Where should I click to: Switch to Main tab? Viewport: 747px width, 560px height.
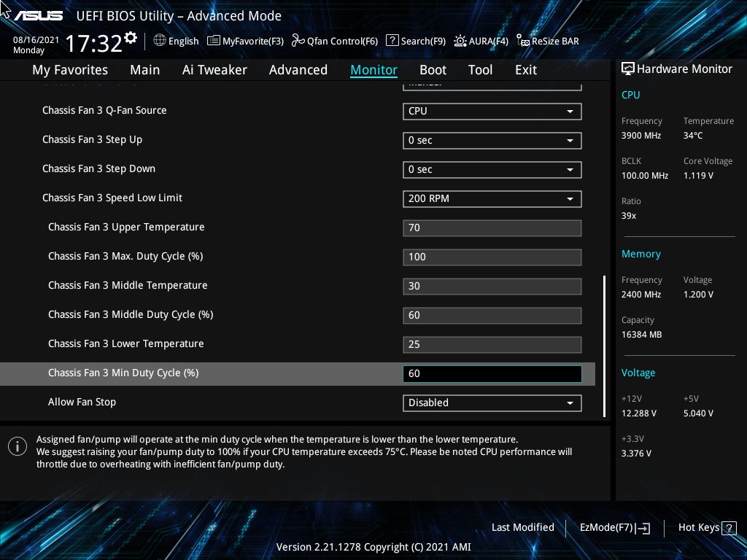145,70
